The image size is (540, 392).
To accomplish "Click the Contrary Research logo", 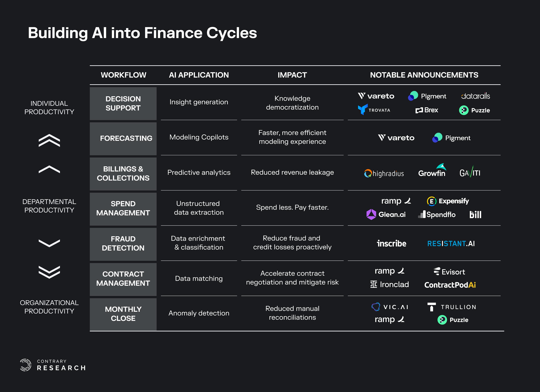I will [x=53, y=365].
